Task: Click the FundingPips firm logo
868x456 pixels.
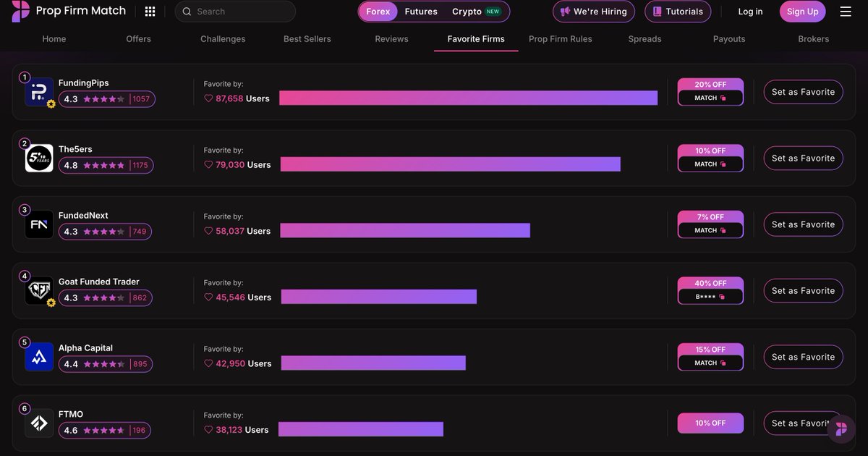Action: 39,92
